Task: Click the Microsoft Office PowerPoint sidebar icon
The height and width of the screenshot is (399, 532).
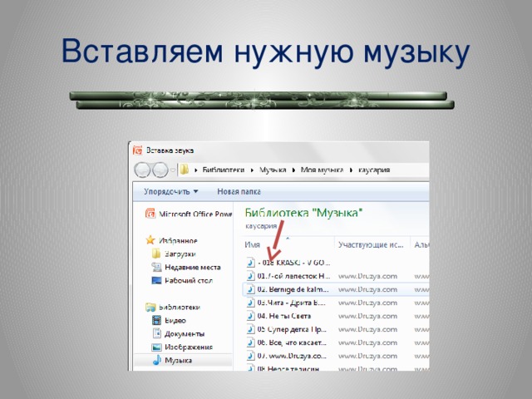Action: [x=150, y=214]
